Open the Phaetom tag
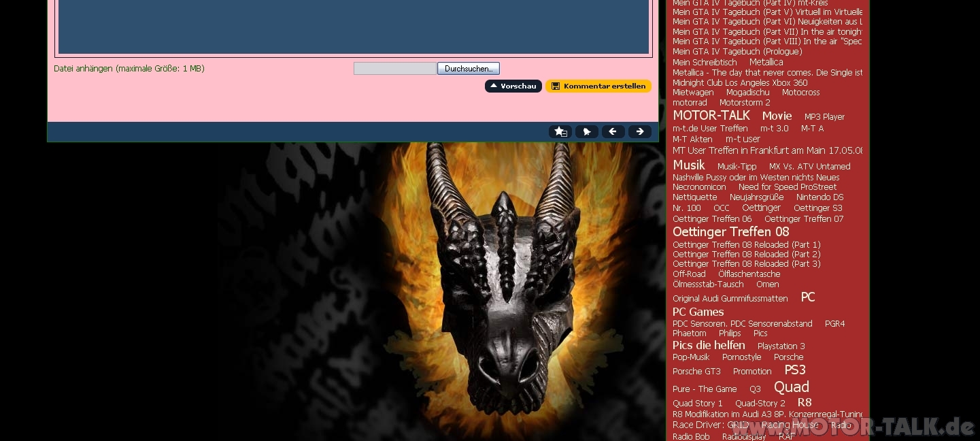 (690, 333)
